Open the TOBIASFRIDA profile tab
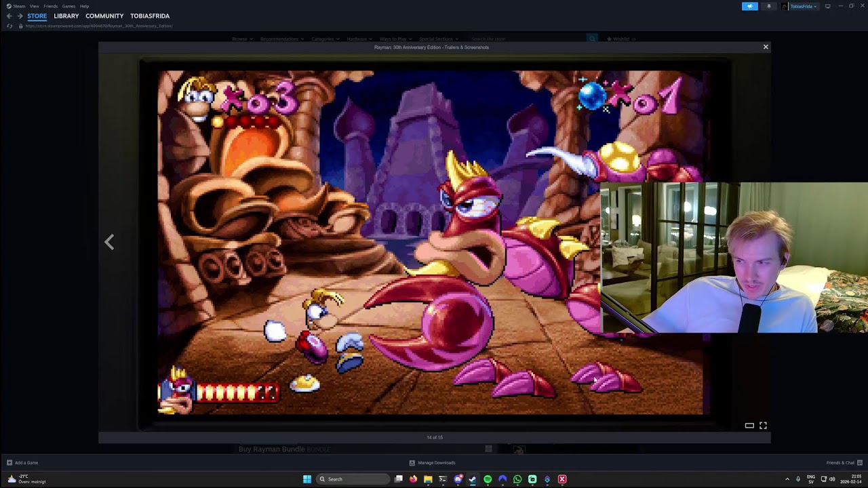The width and height of the screenshot is (868, 488). pos(150,16)
